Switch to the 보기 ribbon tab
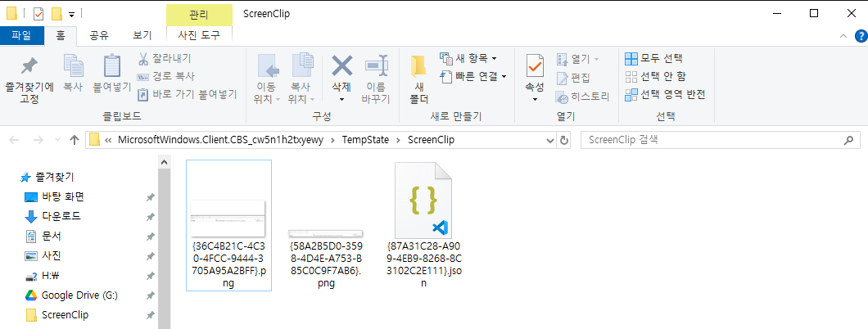Screen dimensions: 868x329 tap(142, 36)
